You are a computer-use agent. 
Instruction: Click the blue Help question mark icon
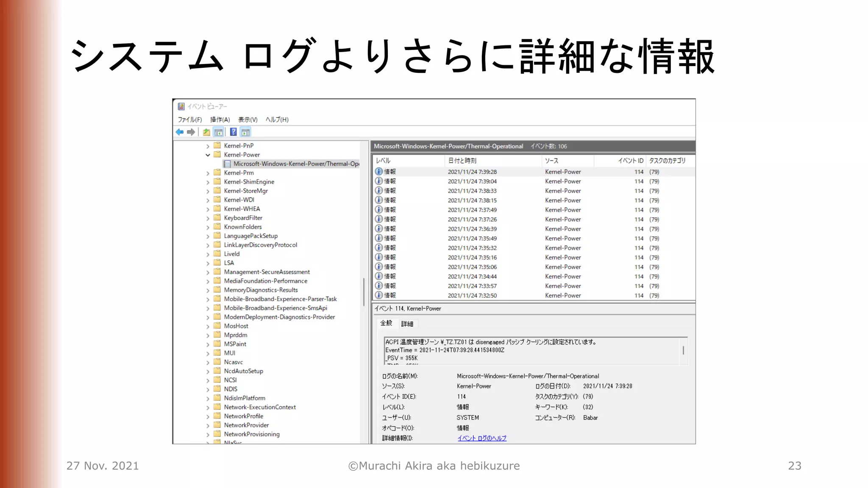coord(233,132)
